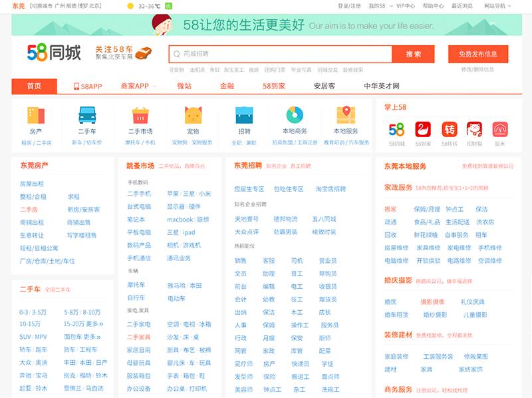Open the 58转转 app icon

tap(450, 128)
